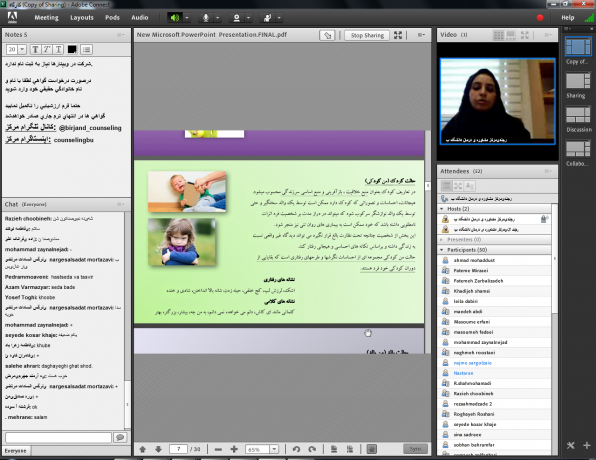596x460 pixels.
Task: Toggle the green speaker audio icon
Action: pos(174,17)
